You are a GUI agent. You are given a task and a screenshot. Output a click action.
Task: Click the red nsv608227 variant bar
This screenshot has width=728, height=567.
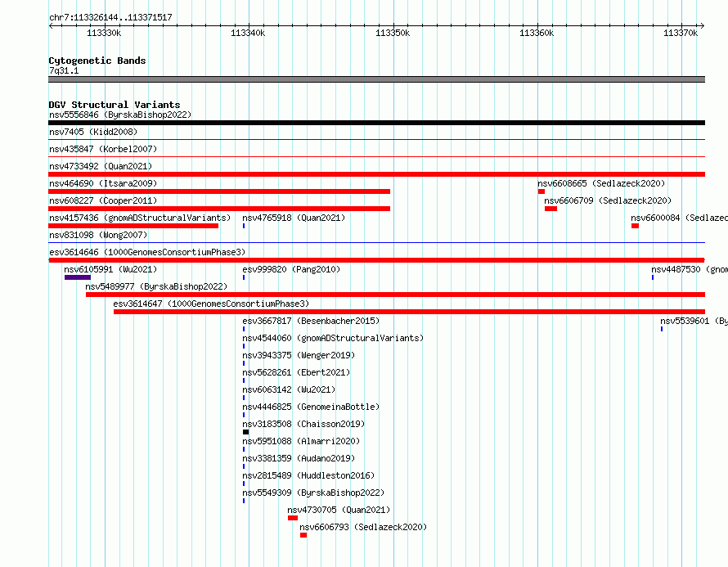(219, 209)
